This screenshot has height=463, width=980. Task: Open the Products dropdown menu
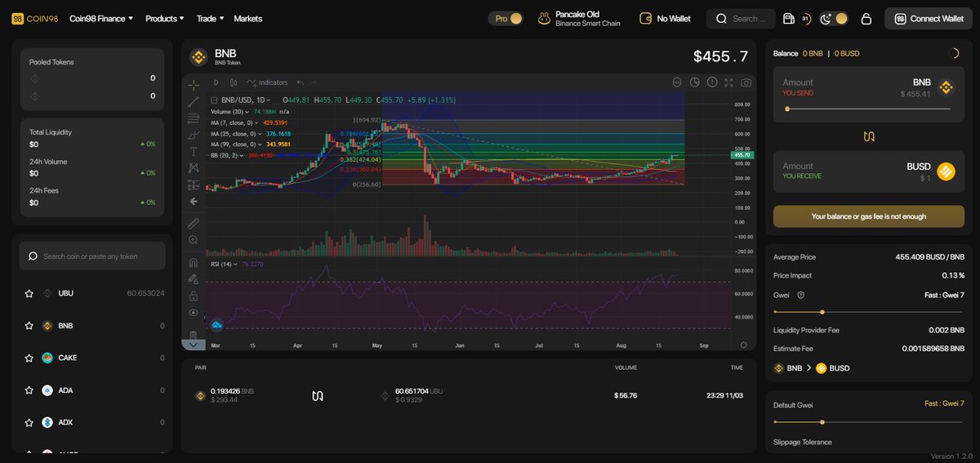click(165, 18)
